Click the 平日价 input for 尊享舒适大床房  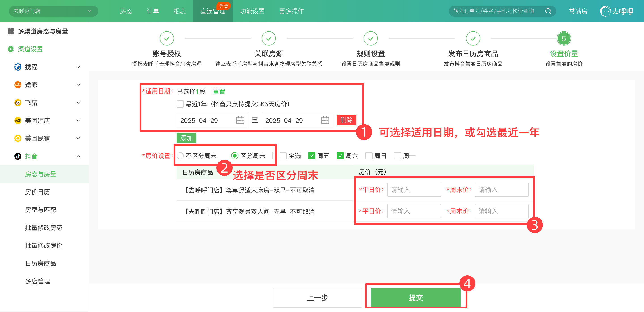pos(414,190)
